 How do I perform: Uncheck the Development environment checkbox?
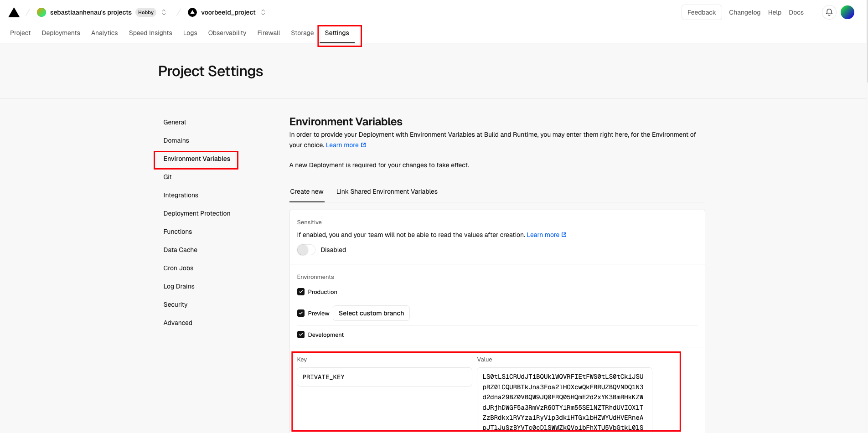click(x=301, y=335)
